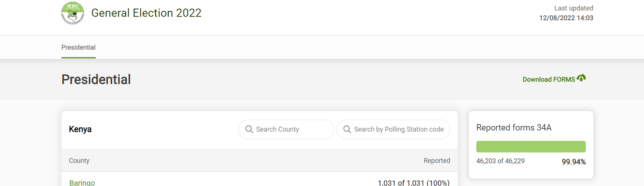
Task: Click the General Election 2022 title
Action: tap(146, 13)
